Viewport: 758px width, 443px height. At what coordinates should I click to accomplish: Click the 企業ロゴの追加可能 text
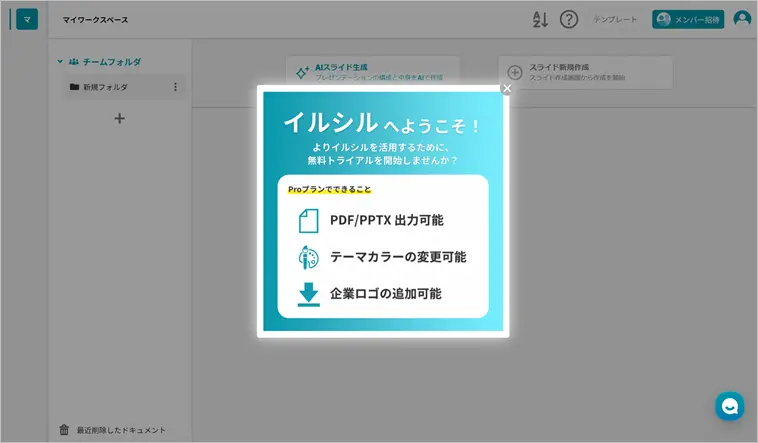click(x=386, y=294)
